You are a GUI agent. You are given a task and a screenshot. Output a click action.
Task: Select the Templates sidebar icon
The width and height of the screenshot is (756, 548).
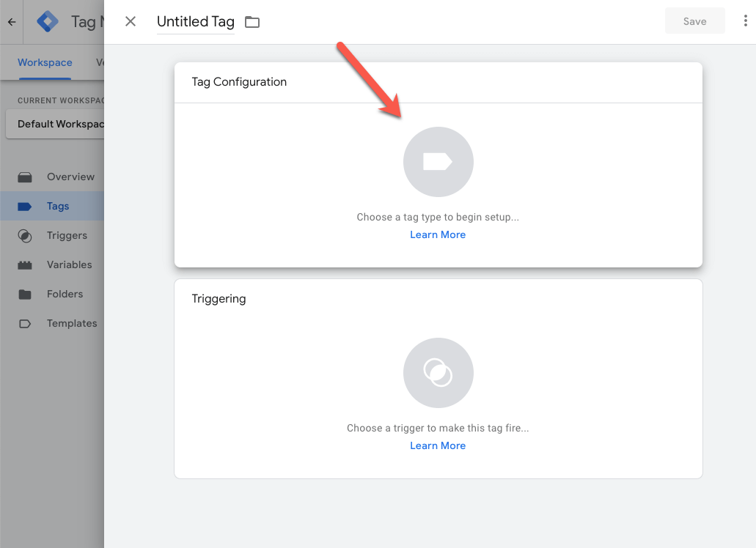pyautogui.click(x=23, y=323)
